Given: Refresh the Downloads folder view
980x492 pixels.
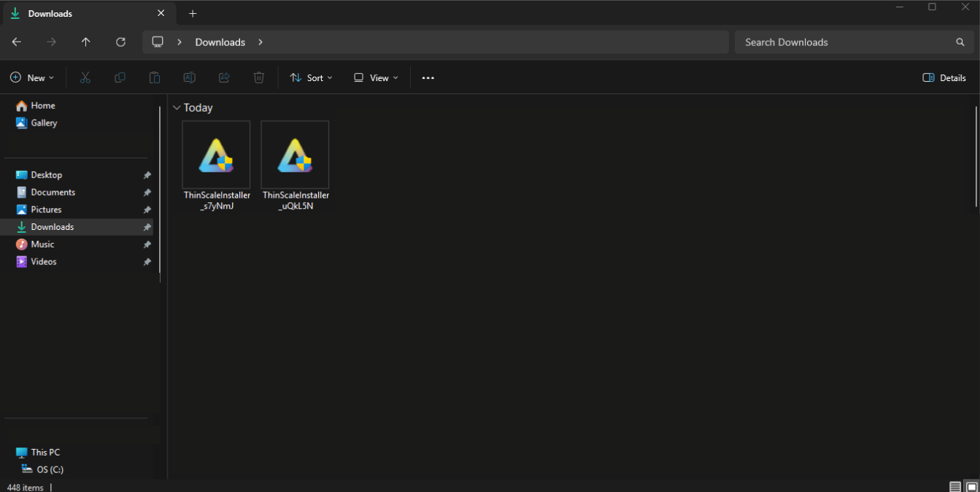Looking at the screenshot, I should 121,42.
